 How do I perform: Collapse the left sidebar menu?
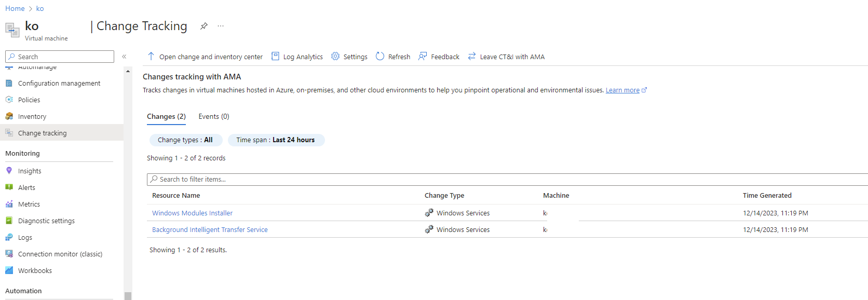pos(124,57)
